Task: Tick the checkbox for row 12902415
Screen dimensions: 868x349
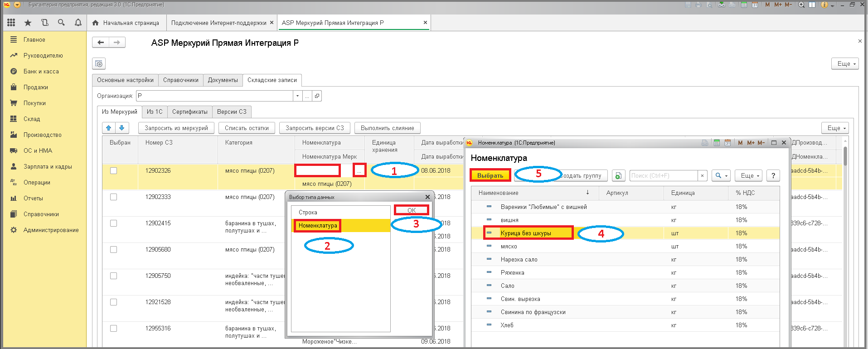Action: (113, 223)
